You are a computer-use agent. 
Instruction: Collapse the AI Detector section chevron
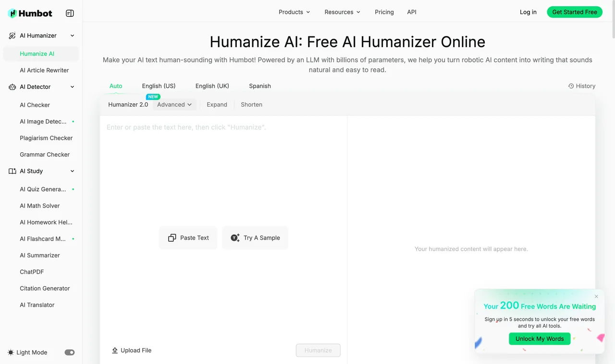(73, 87)
